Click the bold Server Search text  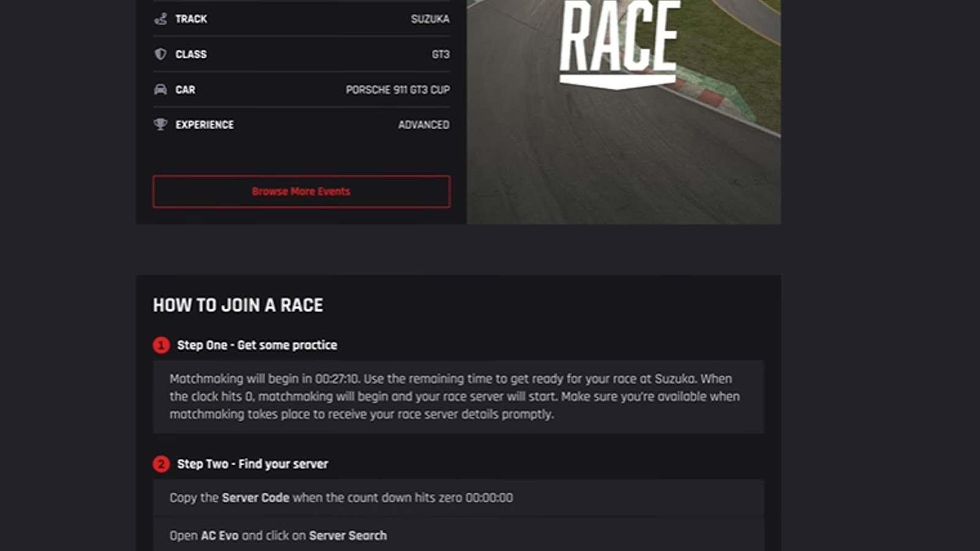coord(347,536)
